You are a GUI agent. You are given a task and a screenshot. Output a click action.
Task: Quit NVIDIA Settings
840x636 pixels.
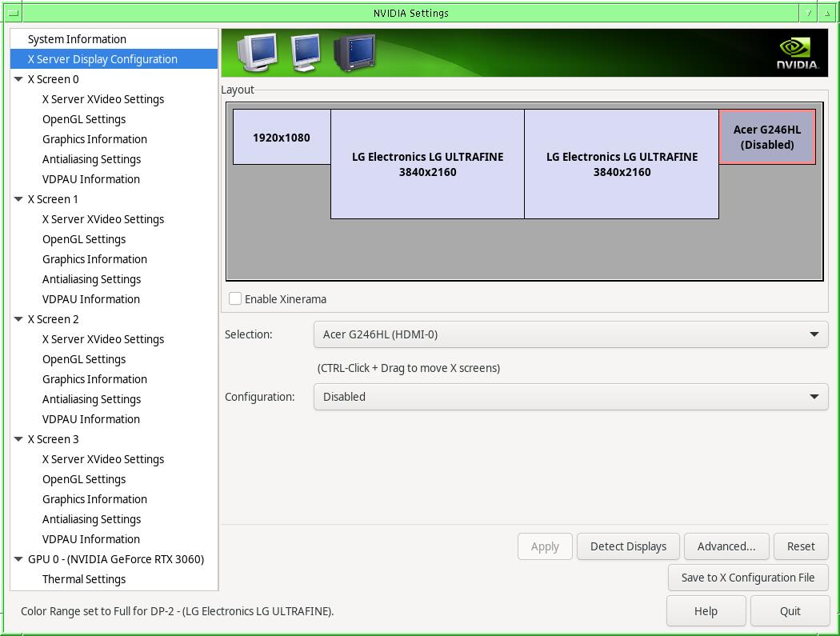pyautogui.click(x=790, y=611)
